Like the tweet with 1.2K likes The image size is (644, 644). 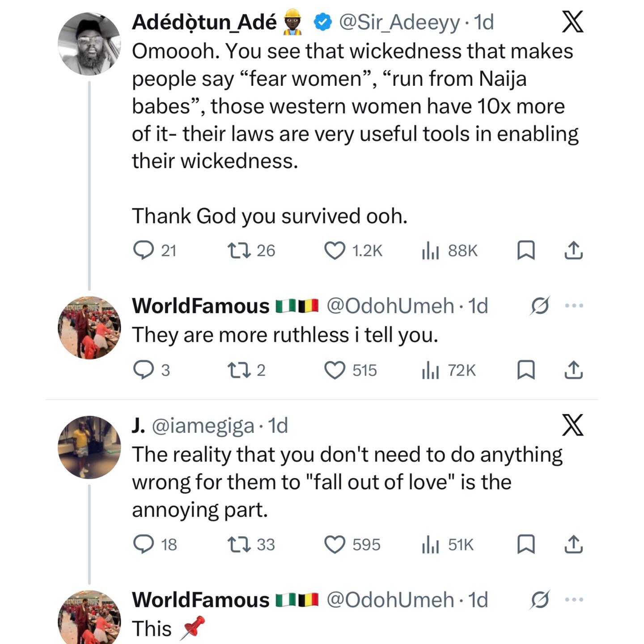[335, 250]
